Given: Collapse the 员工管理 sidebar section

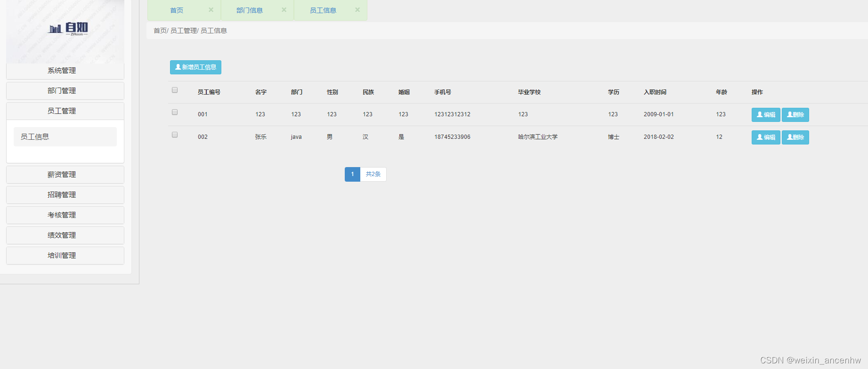Looking at the screenshot, I should pyautogui.click(x=65, y=111).
